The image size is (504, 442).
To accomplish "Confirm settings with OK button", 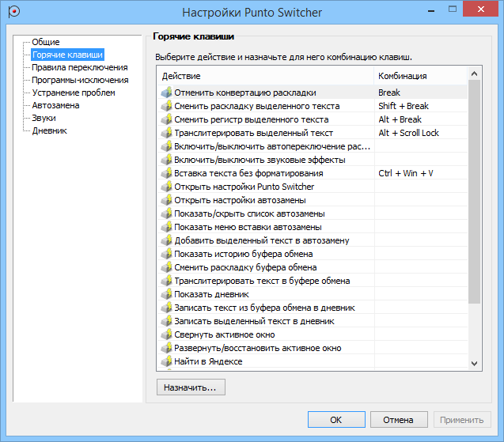I will [x=336, y=420].
